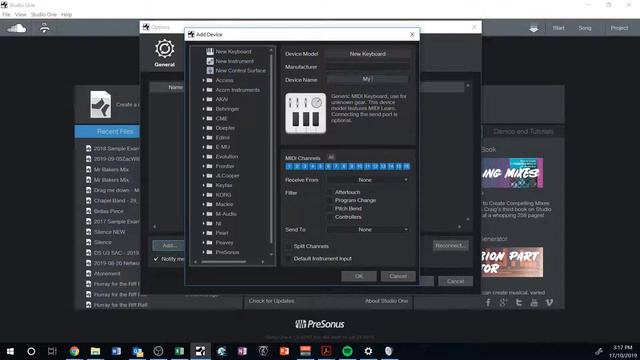Click the generic MIDI keyboard image
The image size is (640, 360).
306,113
